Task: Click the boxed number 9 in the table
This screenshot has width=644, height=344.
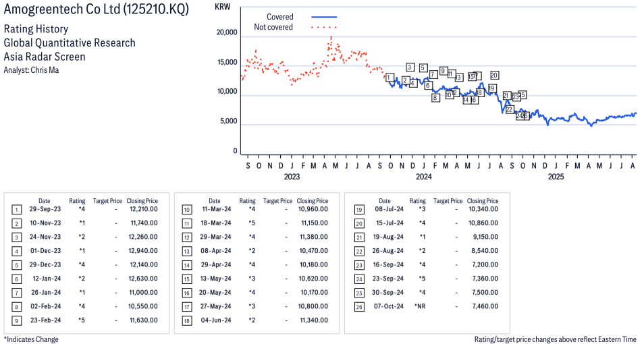Action: 16,320
